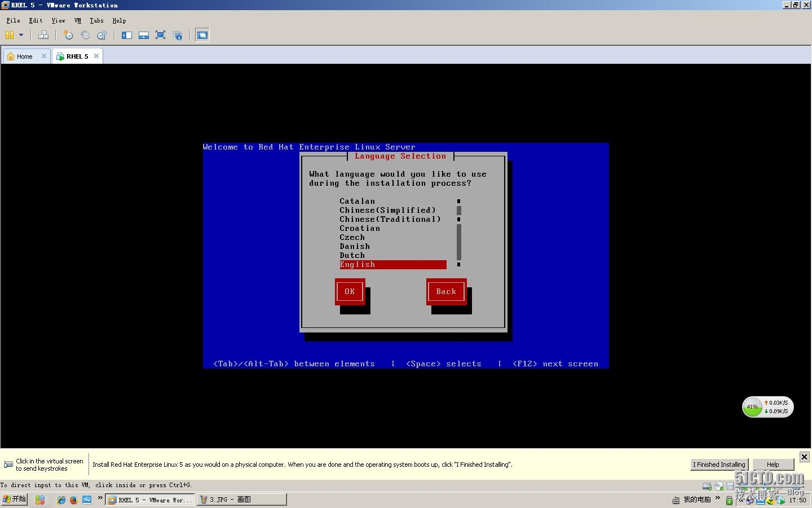Click the Help button in install bar

tap(773, 465)
